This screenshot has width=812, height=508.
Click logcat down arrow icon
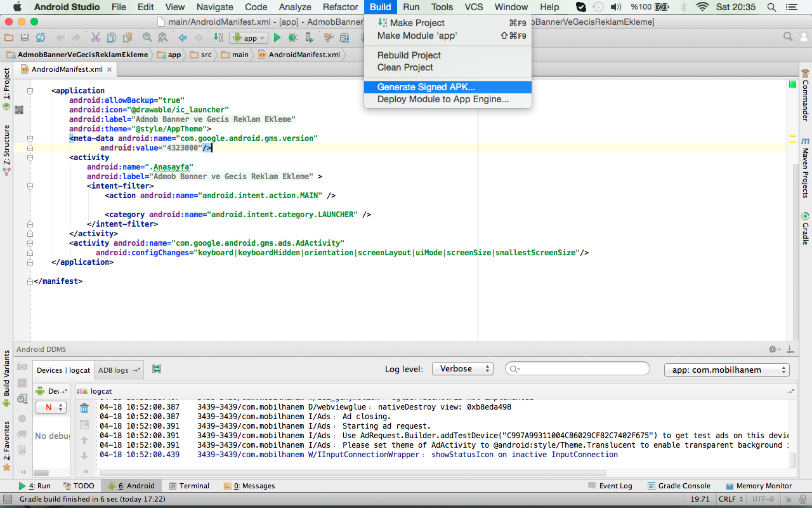(84, 456)
